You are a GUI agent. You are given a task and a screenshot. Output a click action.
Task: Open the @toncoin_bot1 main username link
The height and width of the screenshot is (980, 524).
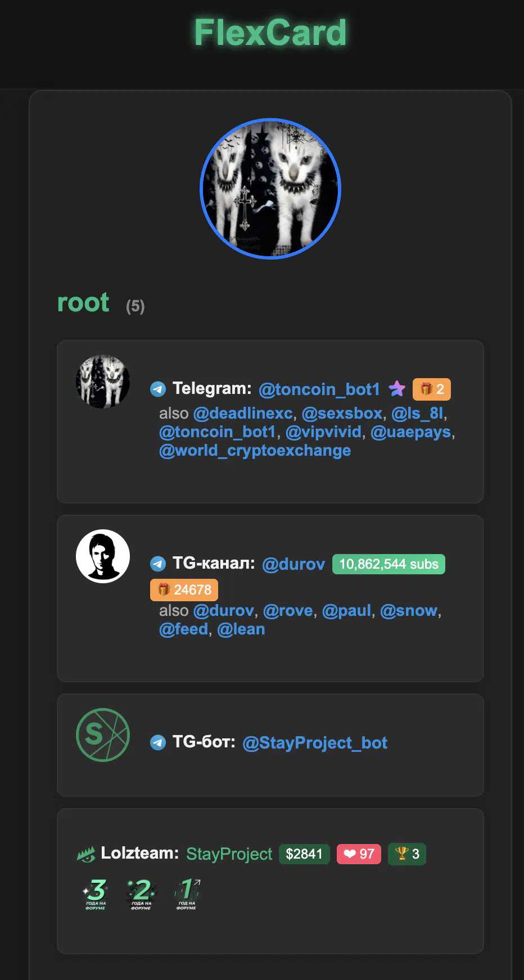[319, 389]
